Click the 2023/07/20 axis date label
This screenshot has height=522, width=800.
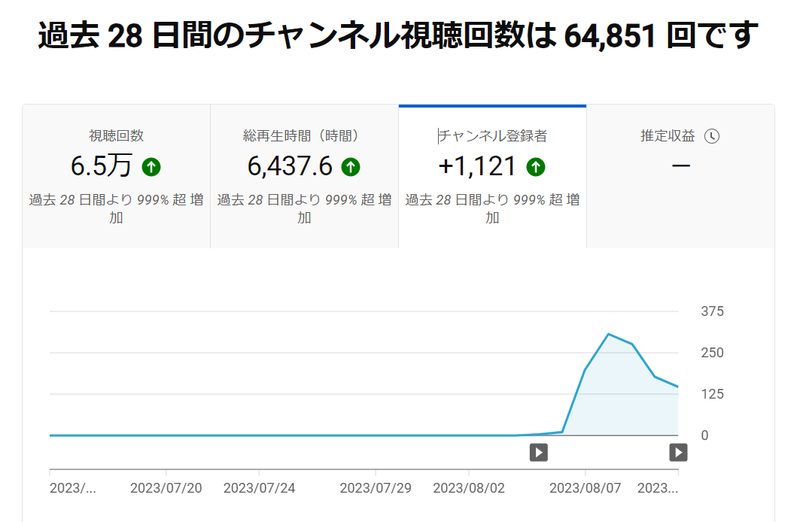click(166, 488)
